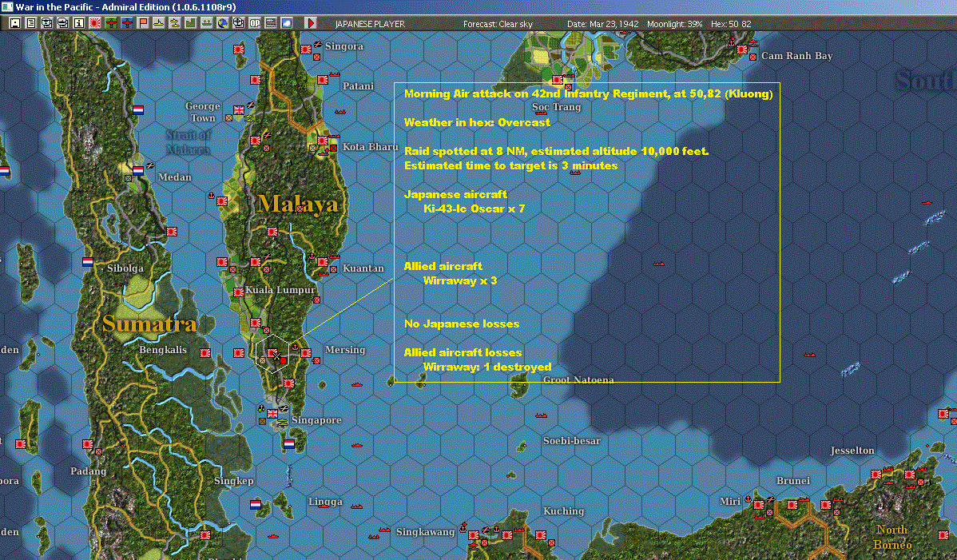Select the Japanese flag at Cam Ranh Bay
This screenshot has height=560, width=957.
pyautogui.click(x=742, y=50)
